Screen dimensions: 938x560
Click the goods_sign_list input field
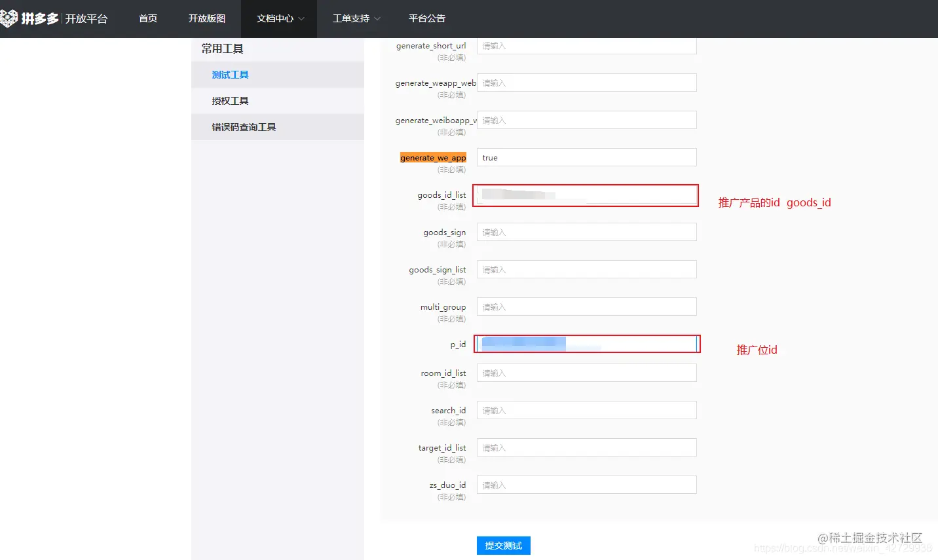(586, 269)
